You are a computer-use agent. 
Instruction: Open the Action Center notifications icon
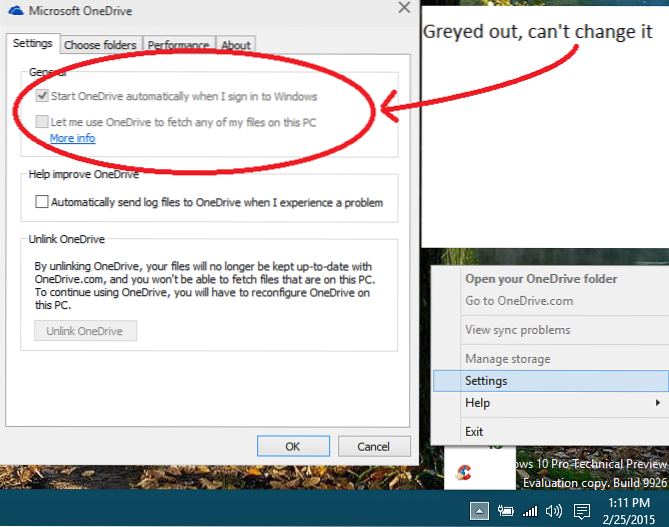(581, 511)
